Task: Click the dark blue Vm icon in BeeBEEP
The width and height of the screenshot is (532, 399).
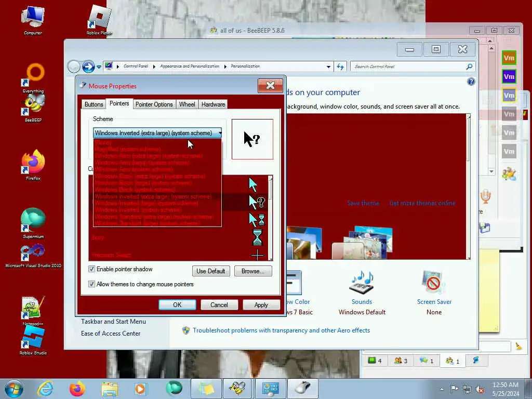Action: click(509, 77)
